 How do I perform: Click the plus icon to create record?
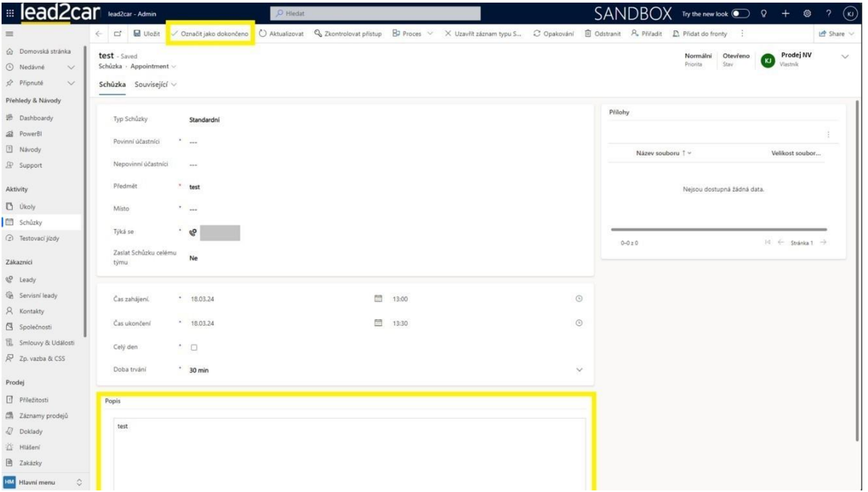click(785, 14)
